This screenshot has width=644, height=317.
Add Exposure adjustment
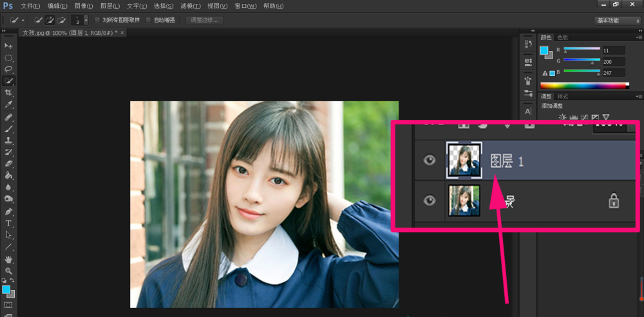596,117
